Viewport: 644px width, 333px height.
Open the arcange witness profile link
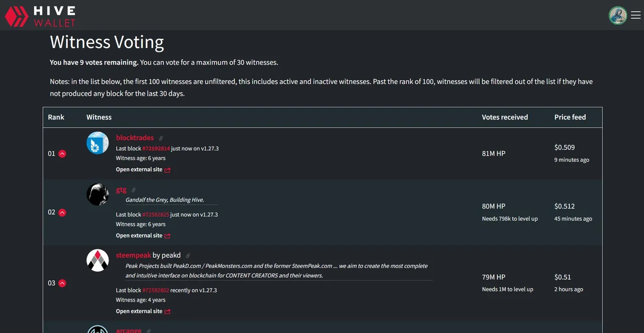[129, 330]
